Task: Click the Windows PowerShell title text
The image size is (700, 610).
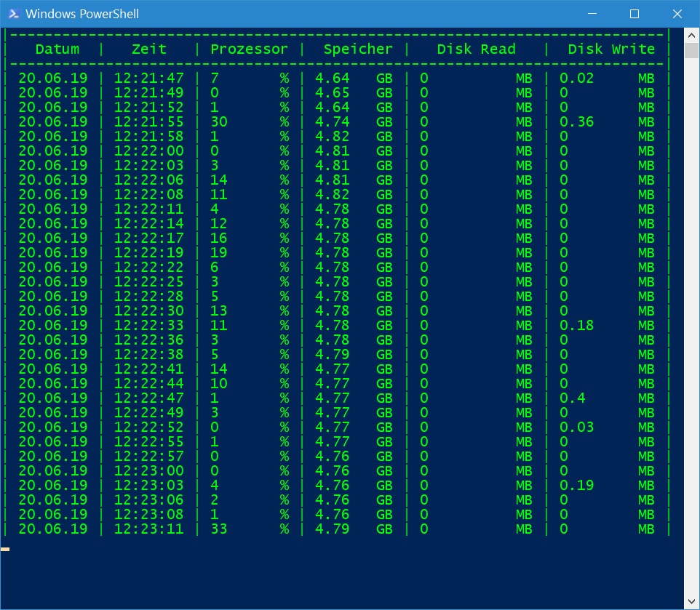Action: [x=82, y=14]
